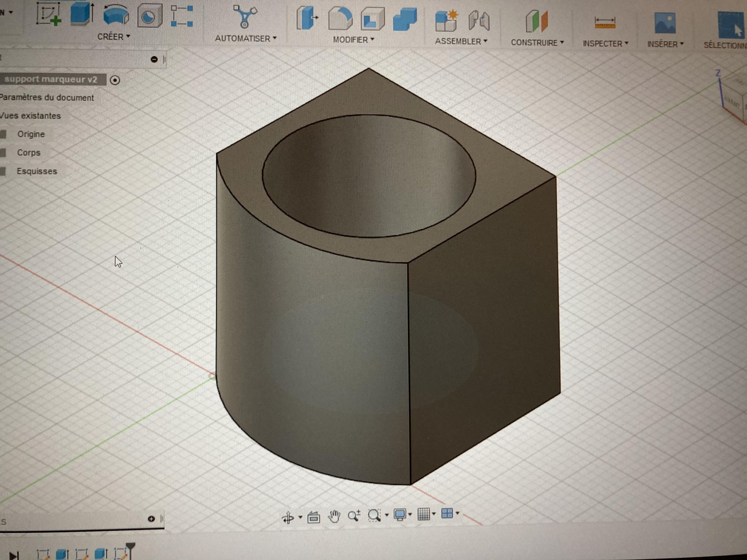Open the zoom fit dropdown arrow

point(387,515)
